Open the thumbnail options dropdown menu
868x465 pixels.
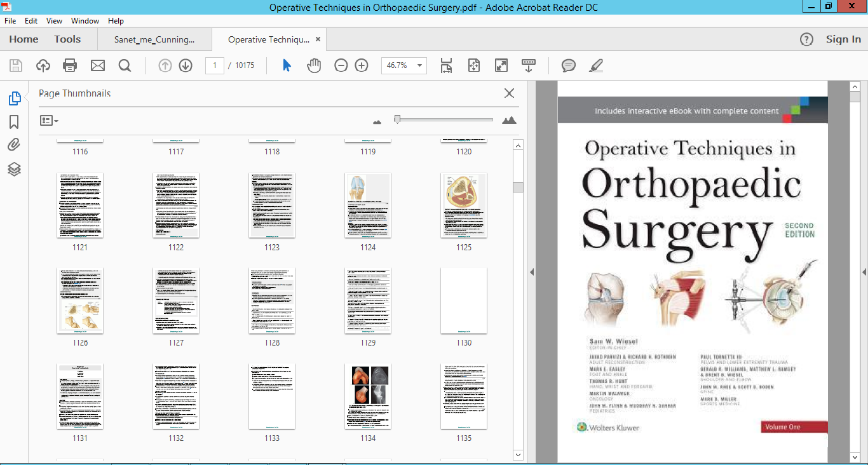(x=49, y=120)
